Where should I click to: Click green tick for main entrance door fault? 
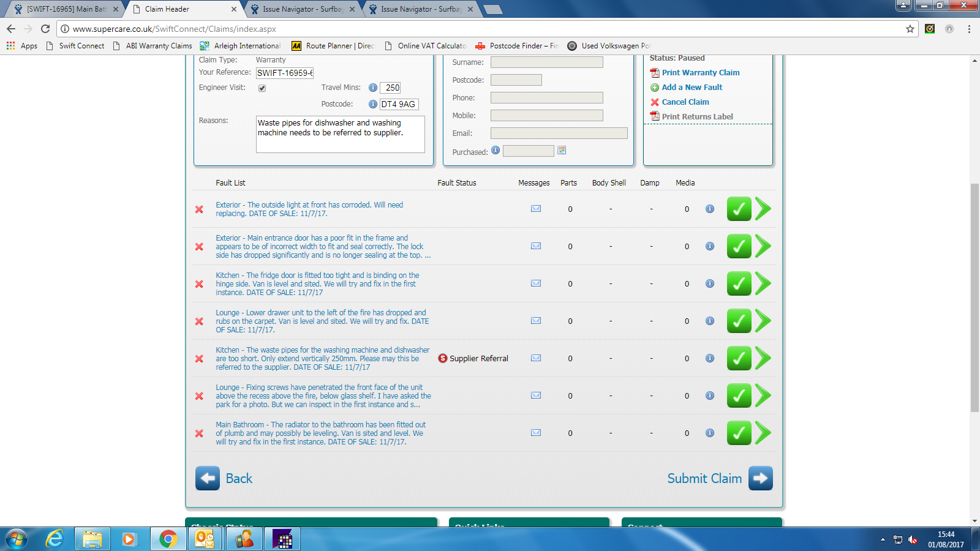[x=739, y=246]
